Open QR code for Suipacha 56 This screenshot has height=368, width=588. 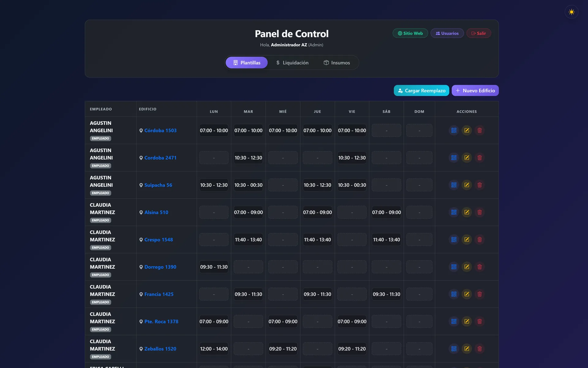pyautogui.click(x=454, y=185)
